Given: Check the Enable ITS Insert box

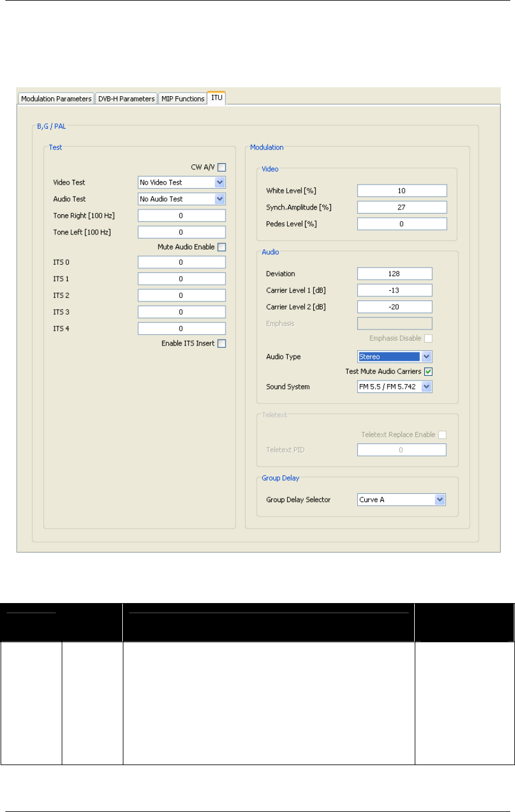Looking at the screenshot, I should click(x=222, y=343).
